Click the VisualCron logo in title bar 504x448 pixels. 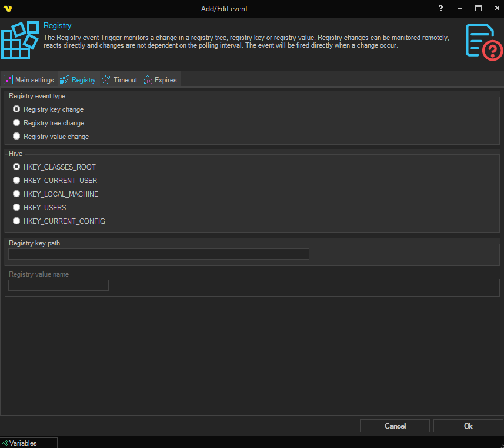coord(8,8)
